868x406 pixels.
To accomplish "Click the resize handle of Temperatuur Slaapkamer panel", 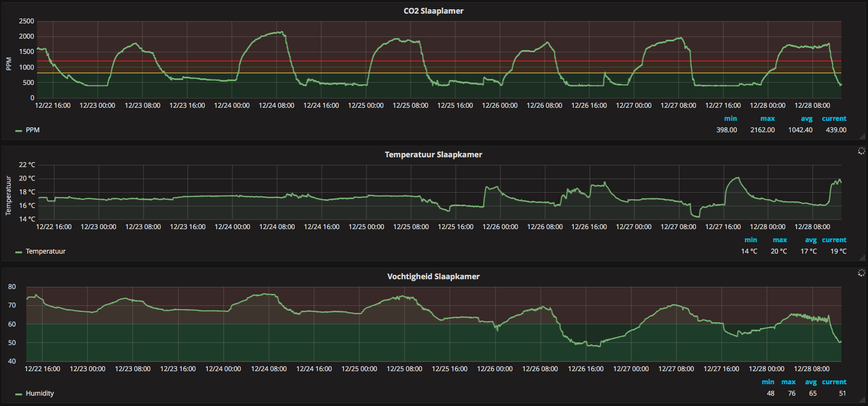I will point(863,258).
